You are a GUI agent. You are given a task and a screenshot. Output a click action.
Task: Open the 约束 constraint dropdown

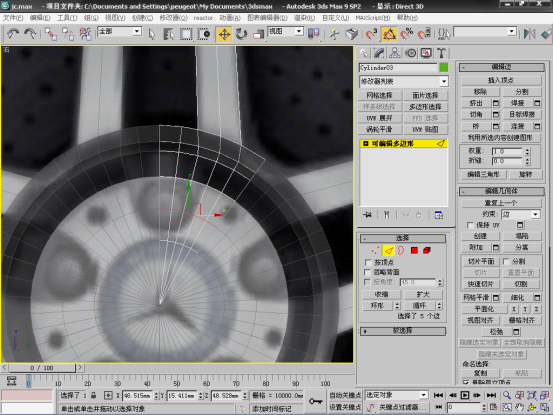coord(521,214)
